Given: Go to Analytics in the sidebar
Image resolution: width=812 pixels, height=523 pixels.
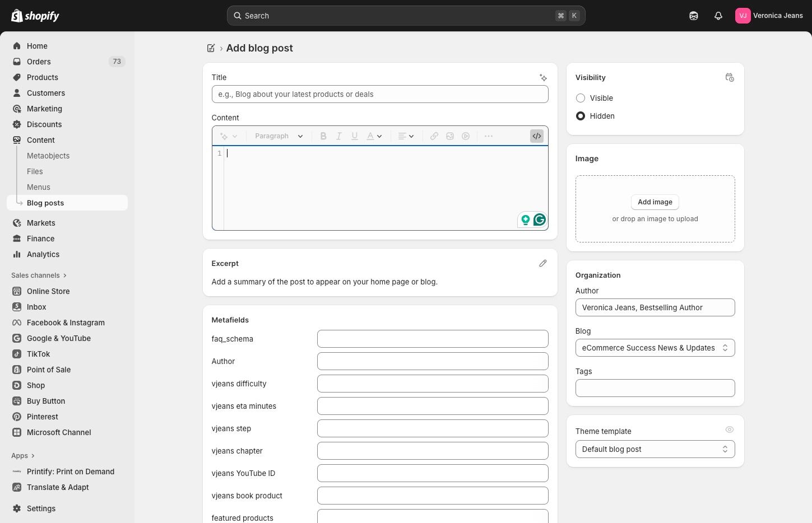Looking at the screenshot, I should click(x=43, y=254).
